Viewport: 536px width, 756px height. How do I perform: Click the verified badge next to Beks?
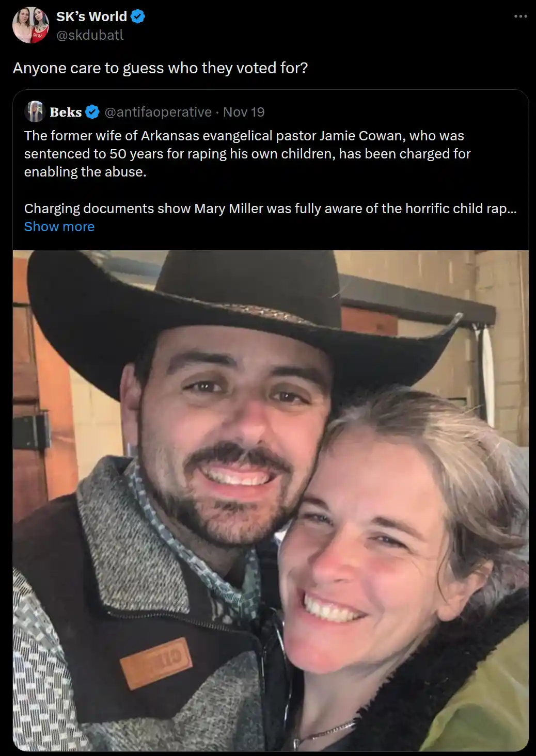coord(92,112)
